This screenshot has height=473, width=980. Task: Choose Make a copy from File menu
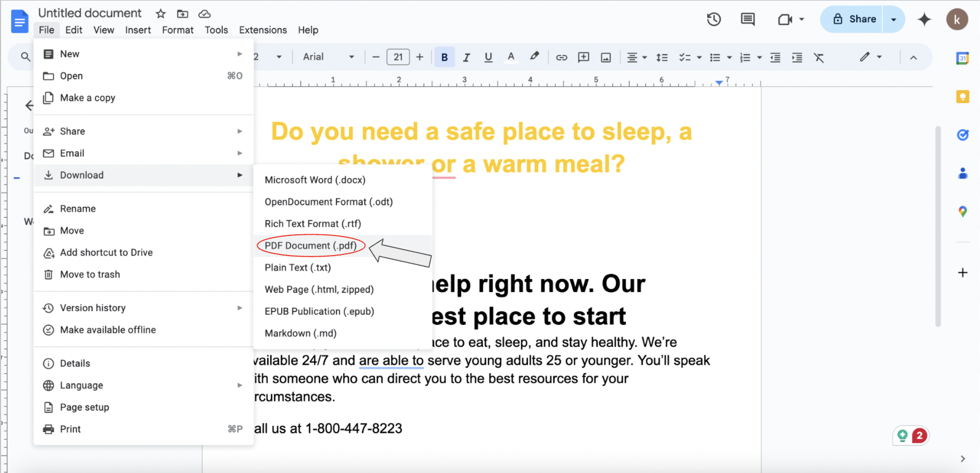87,98
